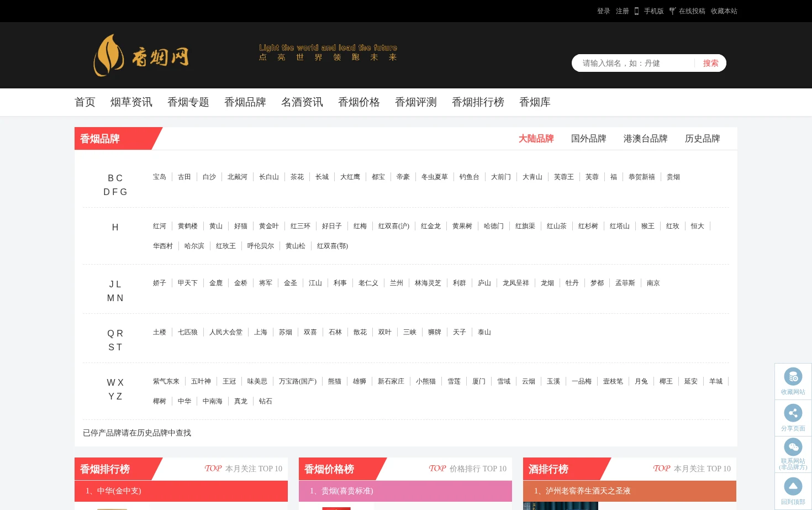
Task: Open the mobile version phone icon
Action: click(x=637, y=11)
